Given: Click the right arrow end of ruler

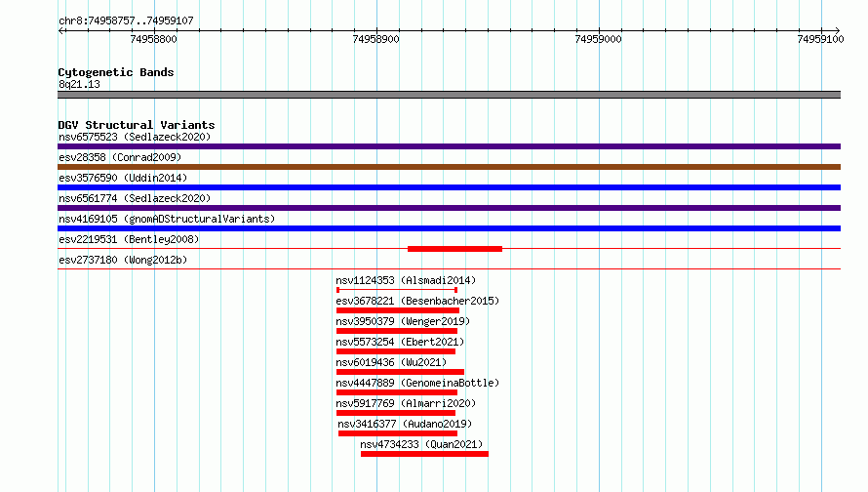Looking at the screenshot, I should point(837,30).
